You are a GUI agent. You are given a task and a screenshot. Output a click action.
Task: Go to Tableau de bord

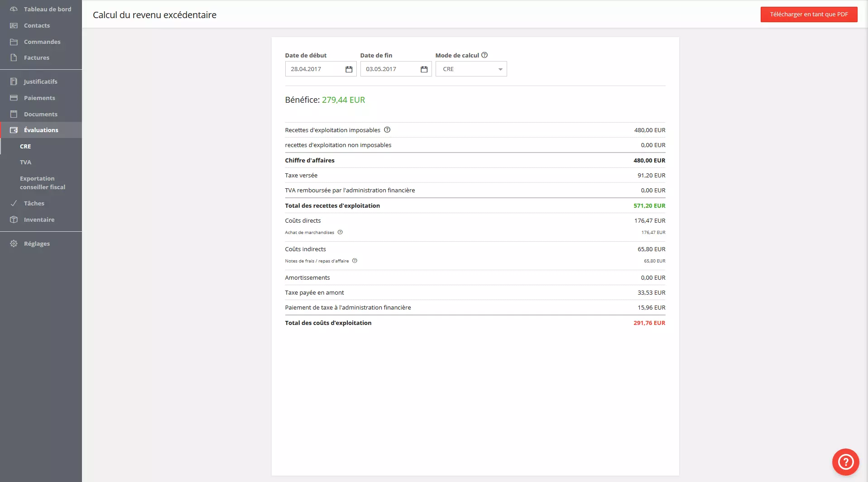(x=47, y=9)
